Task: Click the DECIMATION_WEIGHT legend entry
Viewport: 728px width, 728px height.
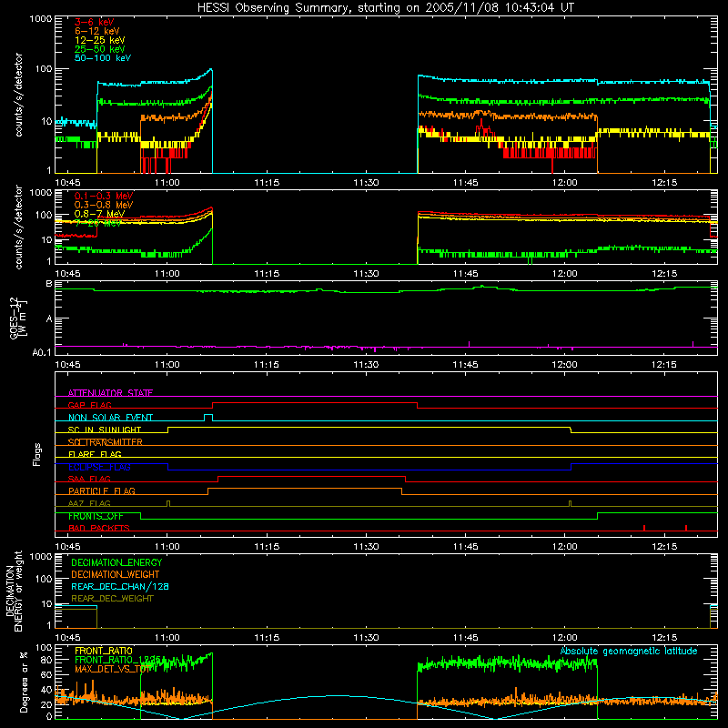Action: 116,574
